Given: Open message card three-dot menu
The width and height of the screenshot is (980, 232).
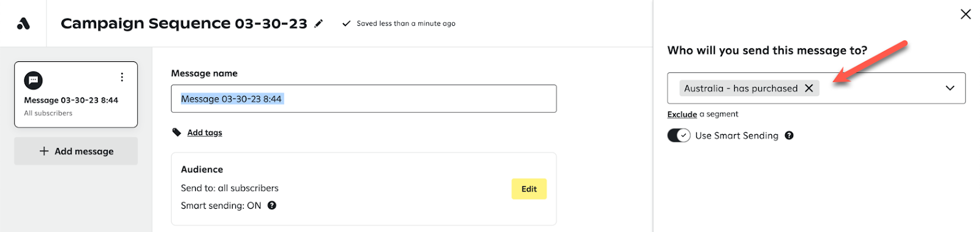Looking at the screenshot, I should click(x=122, y=77).
